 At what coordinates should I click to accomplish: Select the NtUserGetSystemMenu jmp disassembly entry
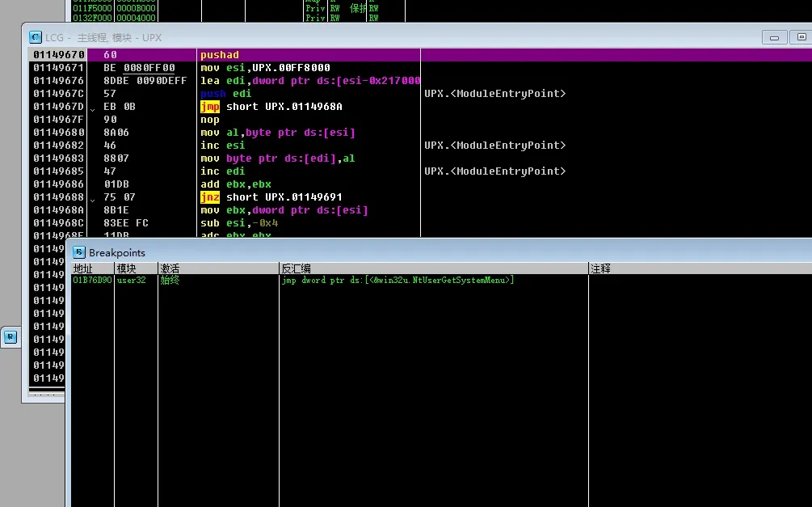click(398, 280)
